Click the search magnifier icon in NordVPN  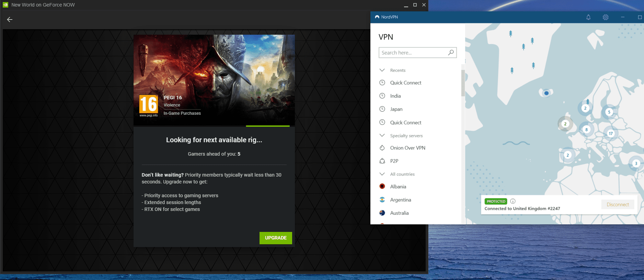point(451,53)
